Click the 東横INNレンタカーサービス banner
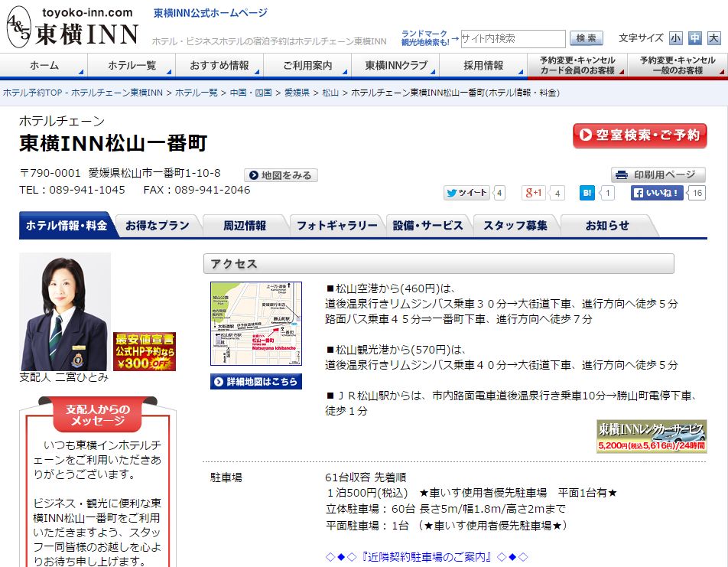Screen dimensions: 728x567 coord(652,436)
